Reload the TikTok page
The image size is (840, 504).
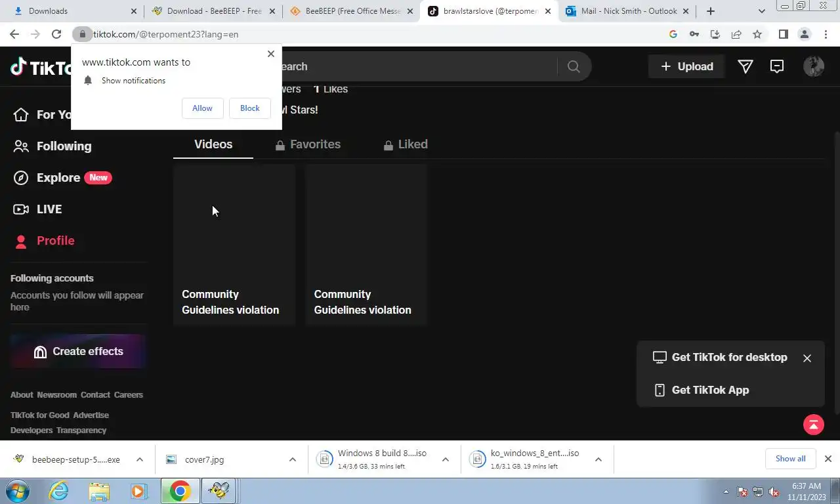56,34
